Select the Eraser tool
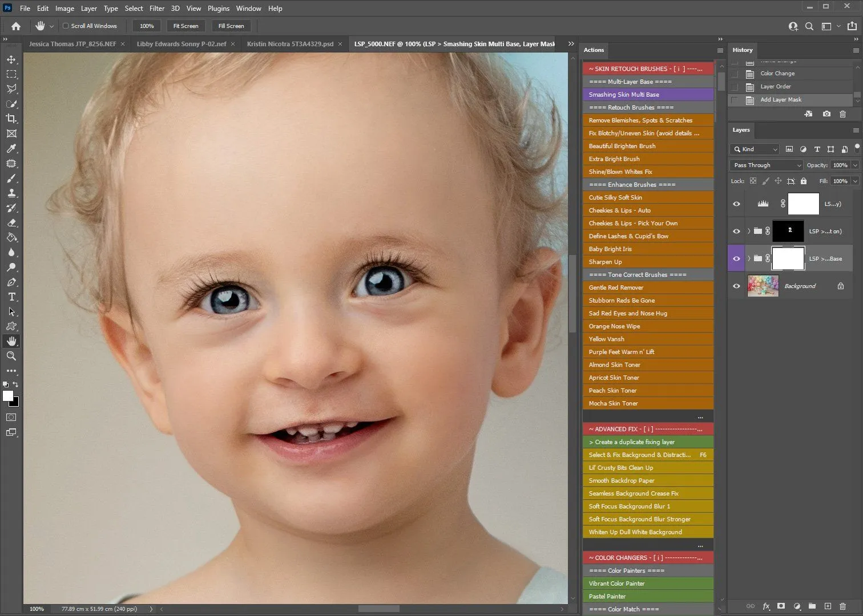Screen dimensions: 863x616 [x=11, y=223]
